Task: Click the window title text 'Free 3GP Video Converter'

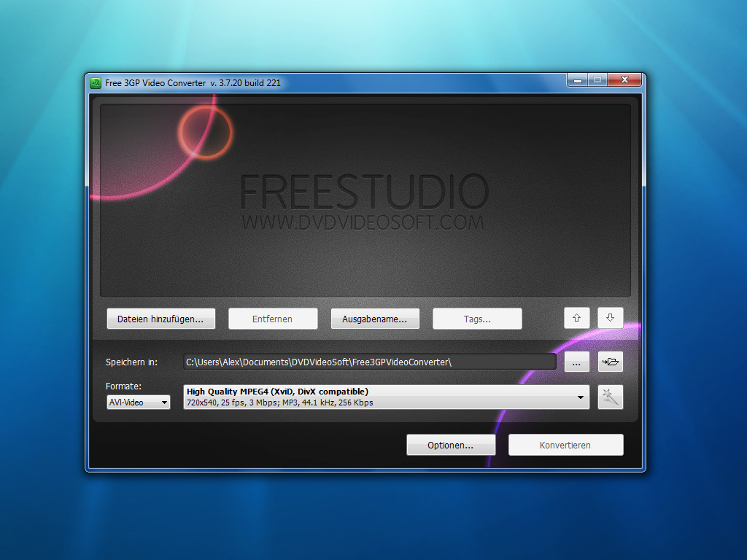Action: click(x=193, y=82)
